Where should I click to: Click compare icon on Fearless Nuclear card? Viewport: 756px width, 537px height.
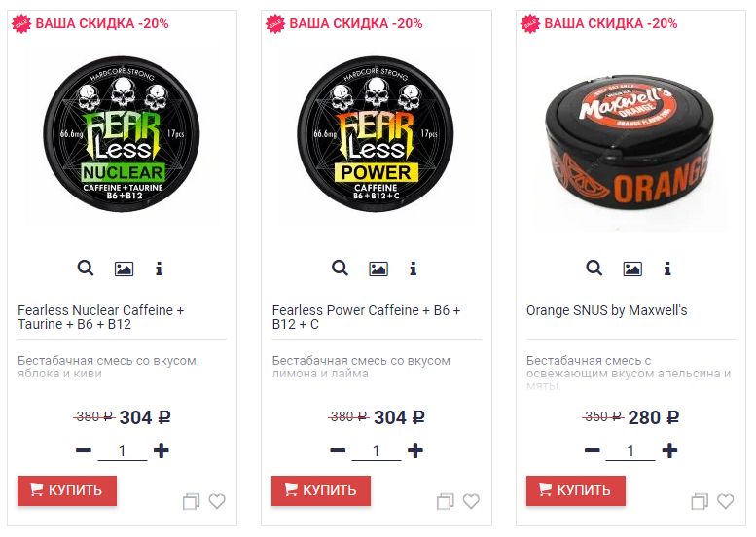click(191, 501)
